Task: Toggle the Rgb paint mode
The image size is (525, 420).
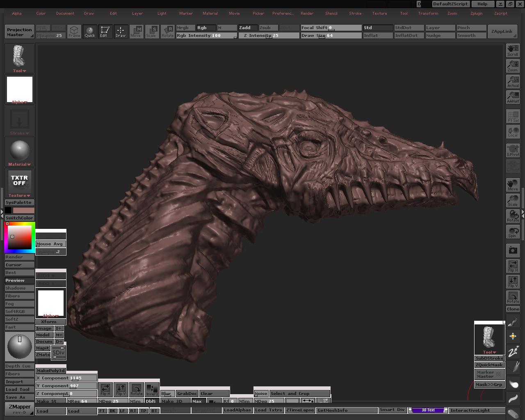Action: [x=206, y=28]
